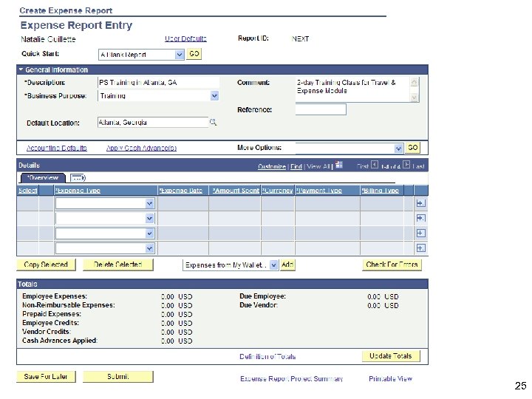
Task: Show next rows arrow in Details header
Action: coord(406,165)
